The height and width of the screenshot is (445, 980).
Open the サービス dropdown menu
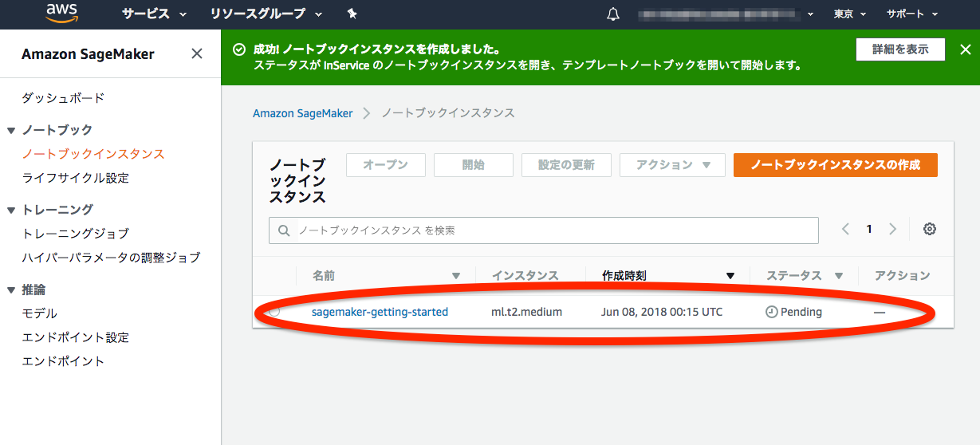click(154, 14)
